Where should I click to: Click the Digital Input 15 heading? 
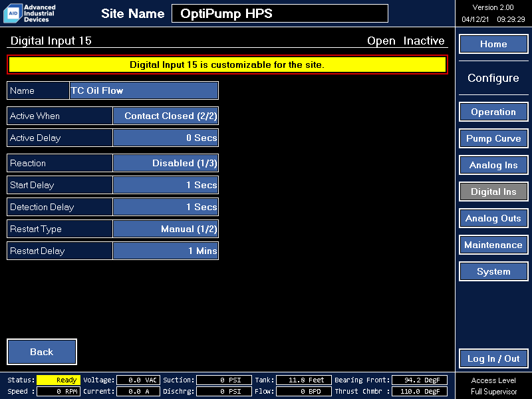(51, 41)
